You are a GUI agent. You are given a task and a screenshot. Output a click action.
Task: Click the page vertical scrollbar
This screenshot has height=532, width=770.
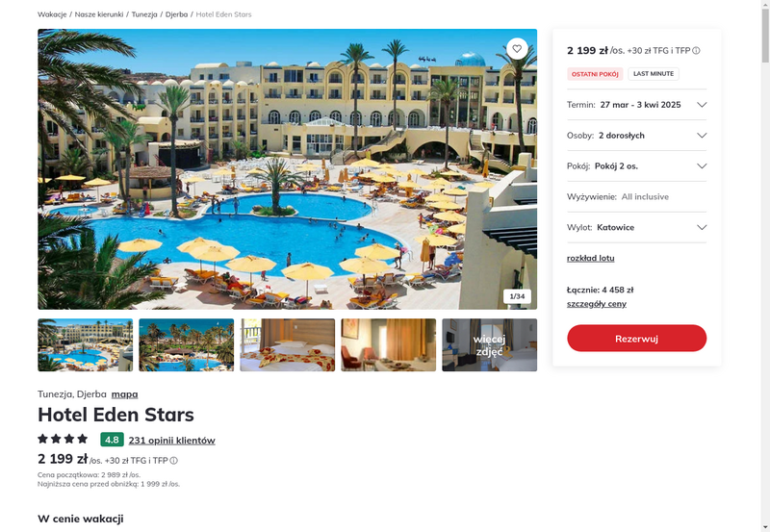765,266
